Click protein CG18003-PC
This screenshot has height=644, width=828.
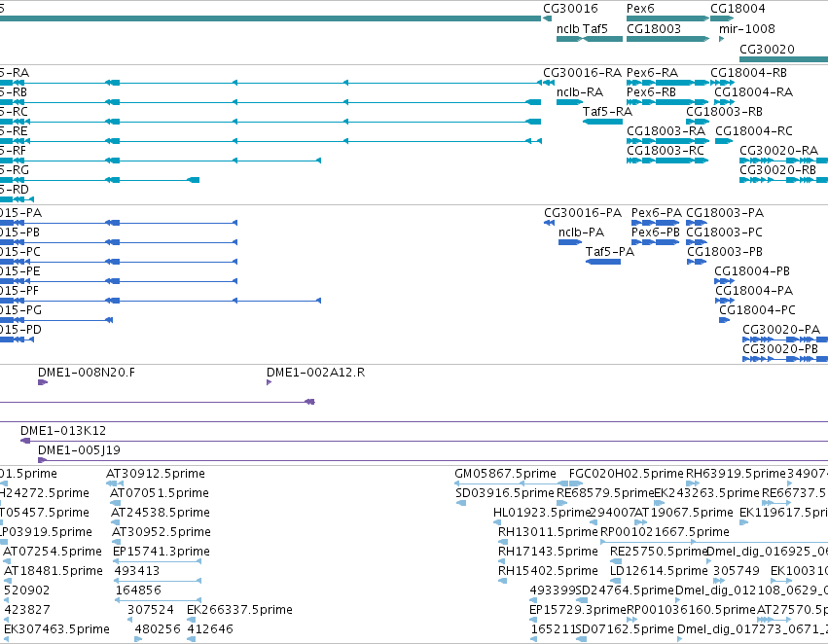coord(724,233)
